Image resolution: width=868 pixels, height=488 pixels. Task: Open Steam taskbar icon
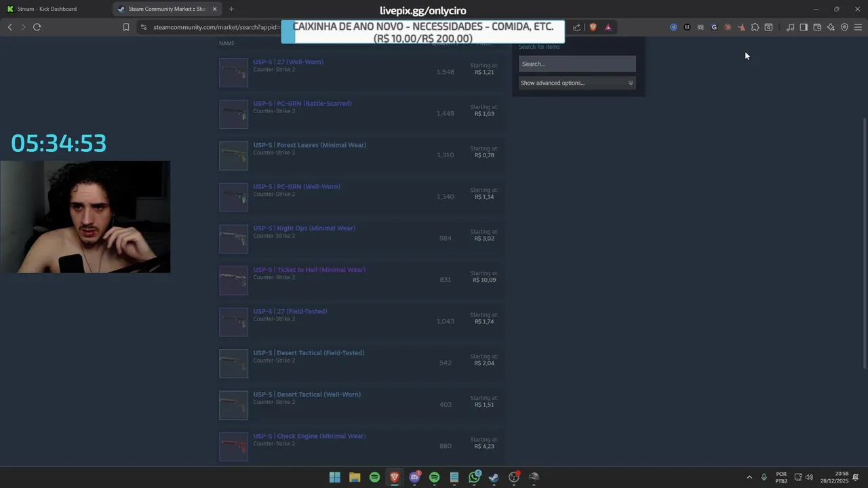pos(494,477)
